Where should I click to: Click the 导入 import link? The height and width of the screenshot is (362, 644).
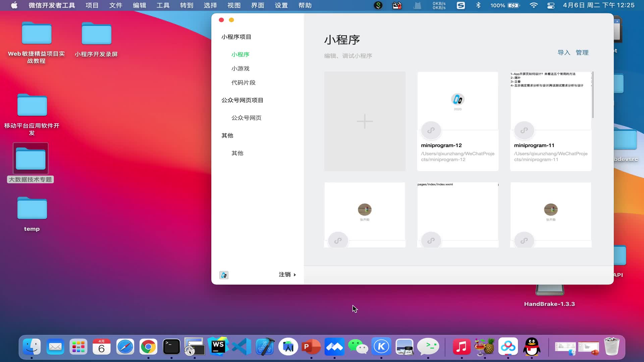[x=563, y=53]
